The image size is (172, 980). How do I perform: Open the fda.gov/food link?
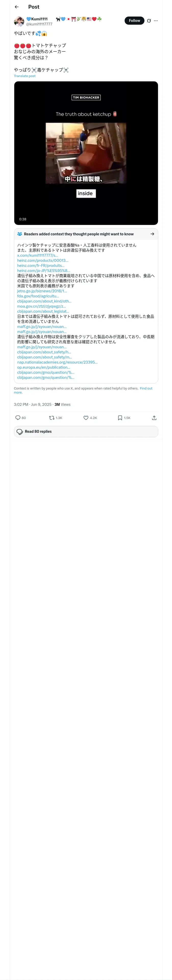coord(38,296)
